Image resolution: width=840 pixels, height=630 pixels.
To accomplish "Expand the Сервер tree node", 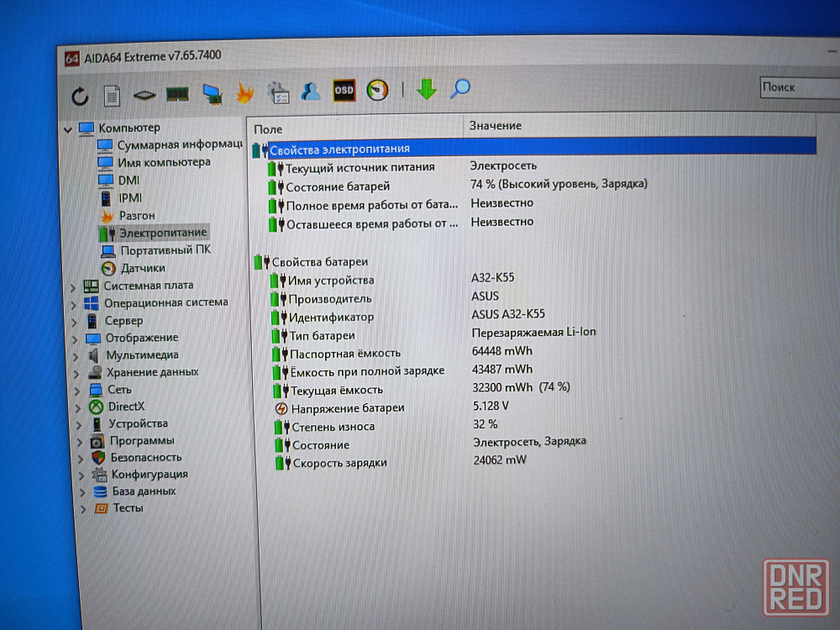I will coord(74,323).
